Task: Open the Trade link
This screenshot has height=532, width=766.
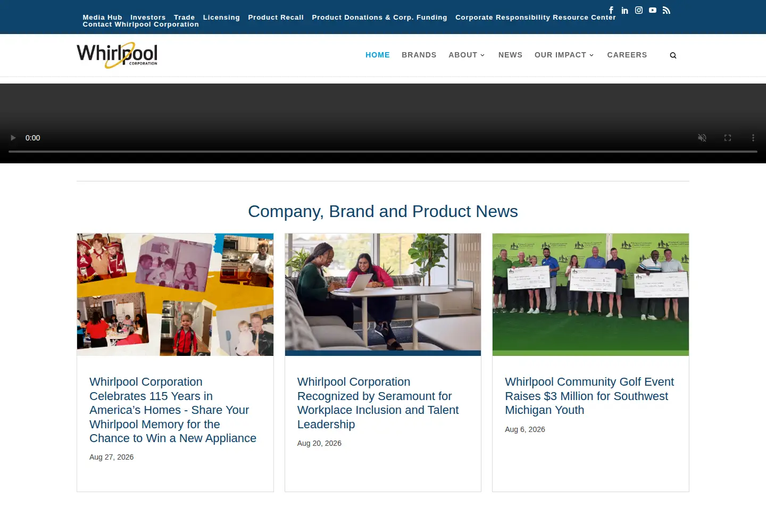Action: tap(185, 18)
